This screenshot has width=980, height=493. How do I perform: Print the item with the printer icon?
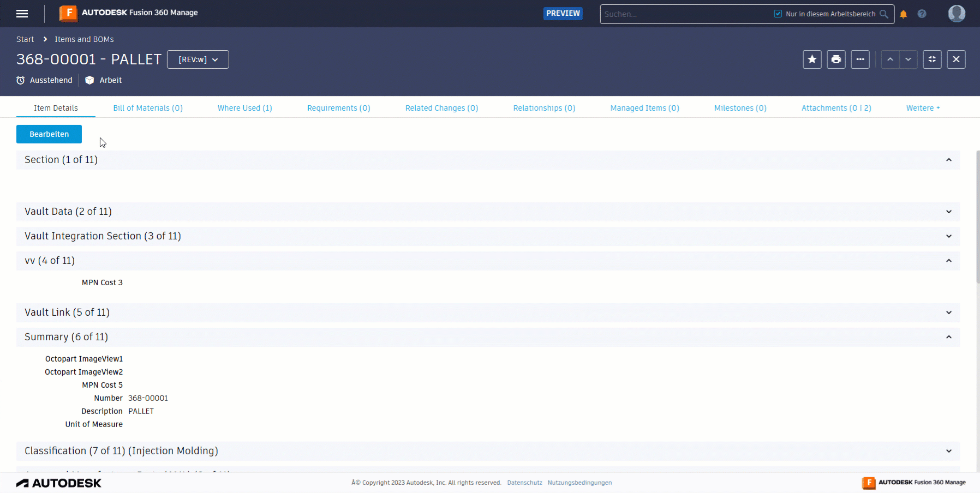coord(836,59)
